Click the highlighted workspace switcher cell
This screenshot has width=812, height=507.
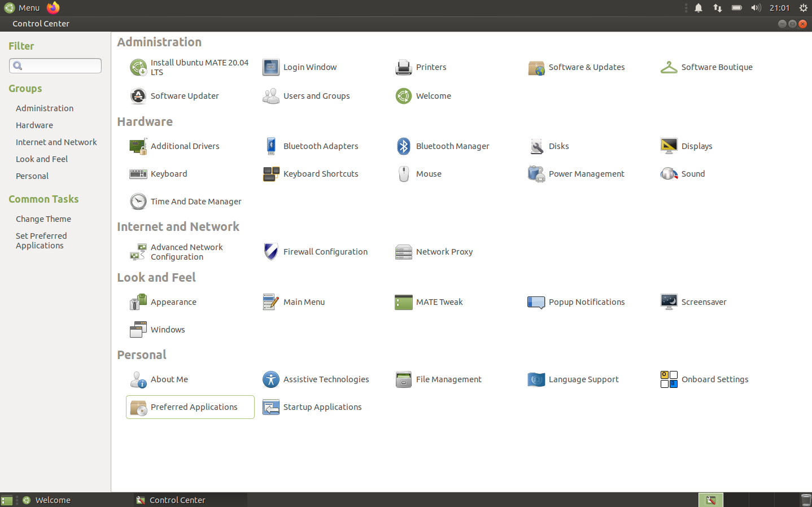point(711,500)
